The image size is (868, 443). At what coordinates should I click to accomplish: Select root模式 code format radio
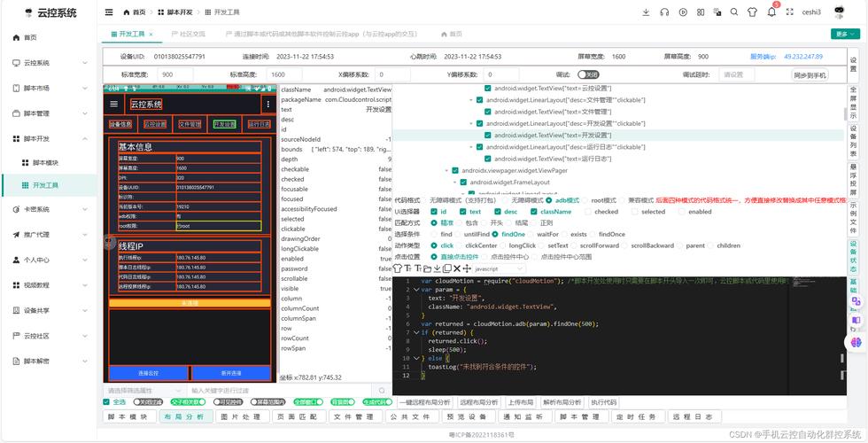585,200
